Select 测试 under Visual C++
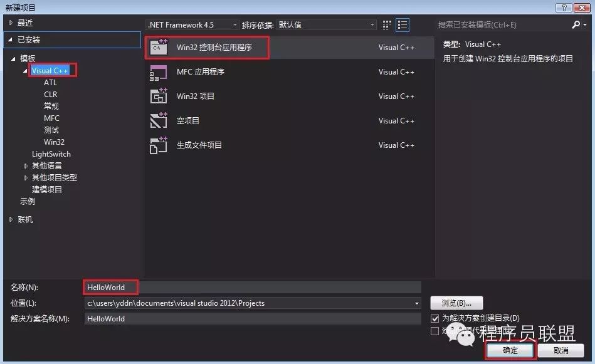 point(51,130)
